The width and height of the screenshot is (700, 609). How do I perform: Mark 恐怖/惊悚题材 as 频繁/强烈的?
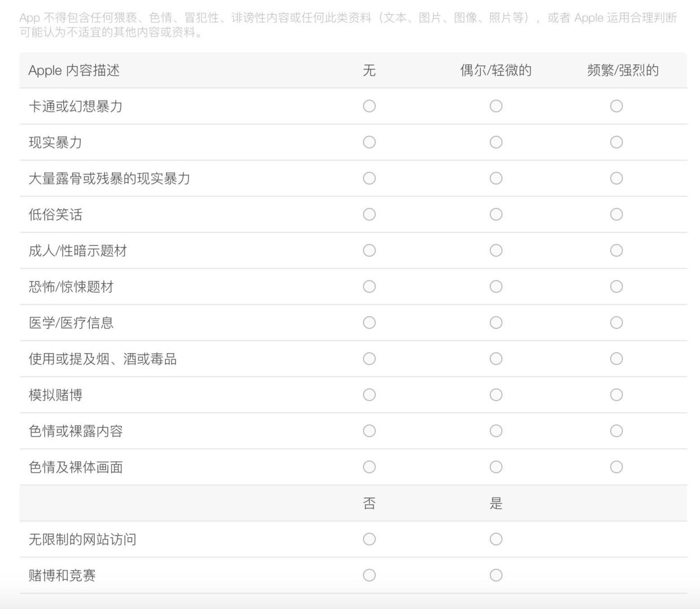616,287
